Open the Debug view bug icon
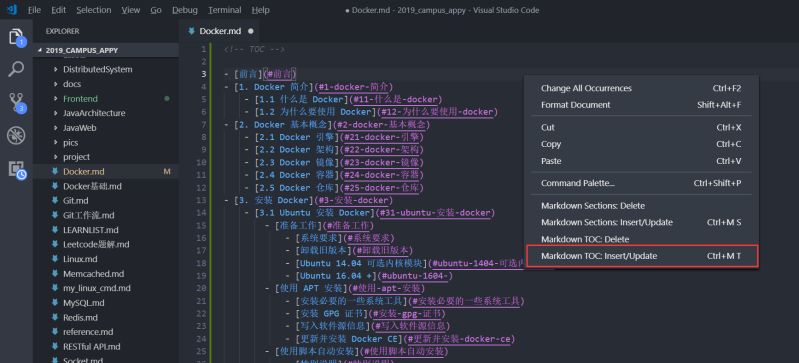 click(16, 135)
